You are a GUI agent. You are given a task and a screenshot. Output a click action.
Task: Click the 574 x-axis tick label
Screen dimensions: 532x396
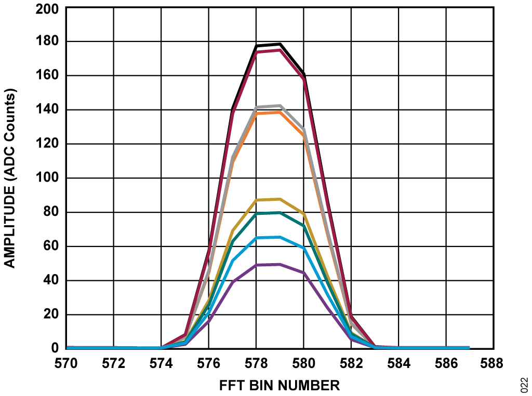tap(161, 363)
